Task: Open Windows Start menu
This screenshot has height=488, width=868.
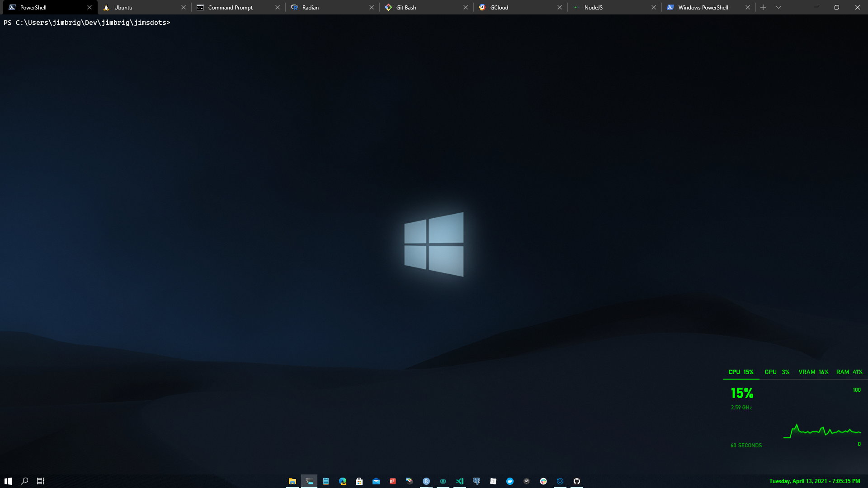Action: point(8,481)
